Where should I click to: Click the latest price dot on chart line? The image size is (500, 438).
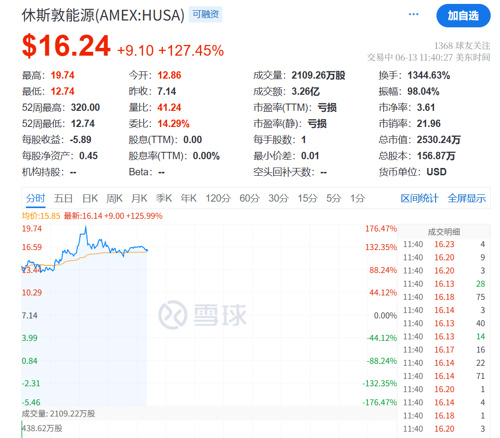(147, 250)
